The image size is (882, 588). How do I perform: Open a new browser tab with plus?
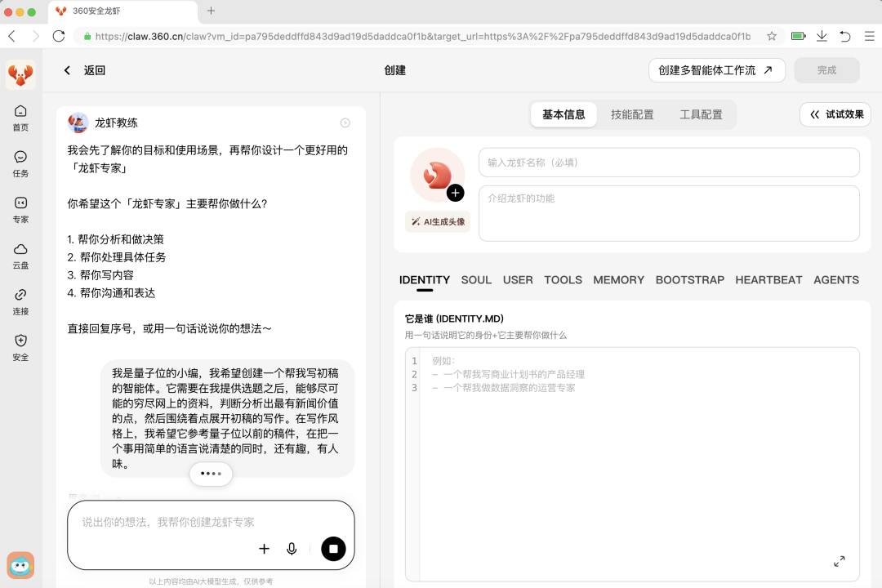click(211, 11)
